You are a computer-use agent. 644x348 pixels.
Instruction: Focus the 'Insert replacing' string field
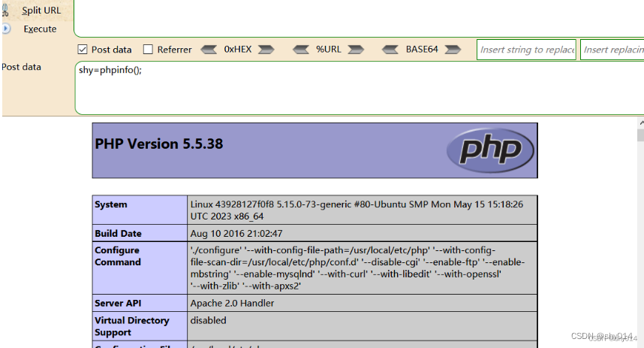(x=612, y=50)
